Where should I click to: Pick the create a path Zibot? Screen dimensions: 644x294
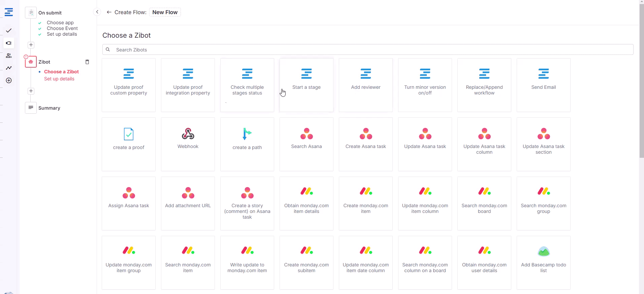(x=247, y=144)
